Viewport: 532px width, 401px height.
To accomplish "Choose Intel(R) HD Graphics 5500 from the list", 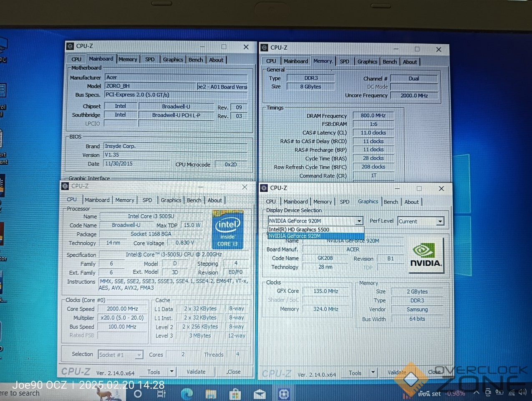I will click(316, 229).
